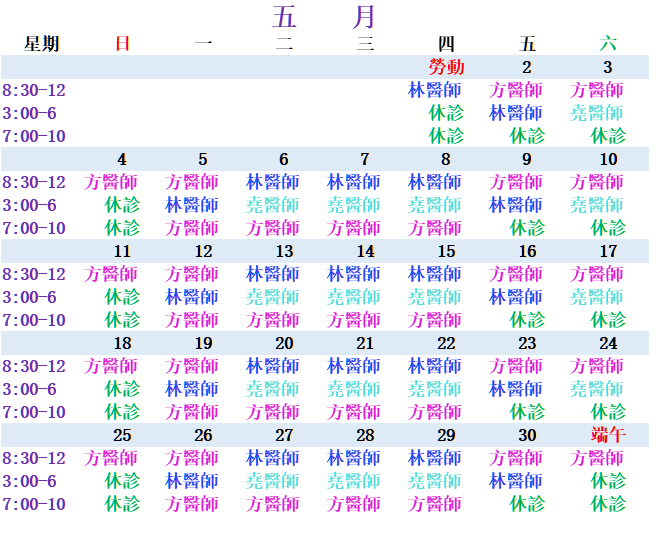Select date 6 in the calendar
Viewport: 658px width, 540px height.
284,159
